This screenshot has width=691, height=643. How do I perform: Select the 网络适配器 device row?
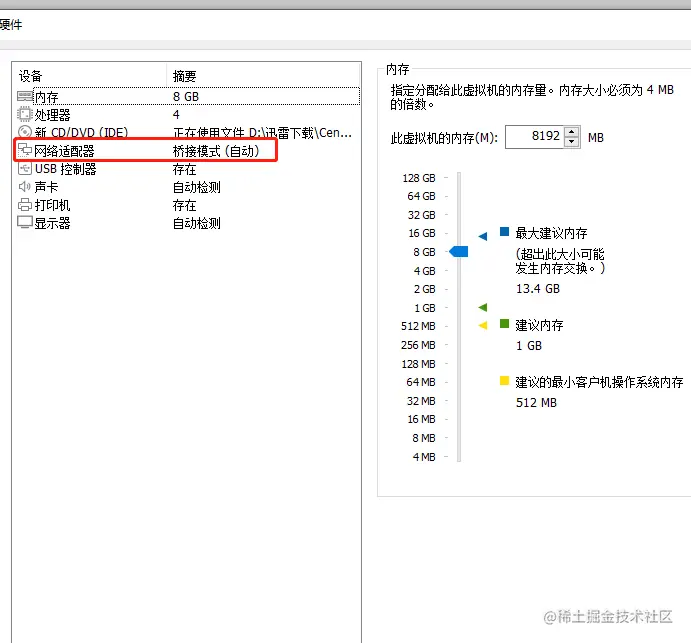188,151
